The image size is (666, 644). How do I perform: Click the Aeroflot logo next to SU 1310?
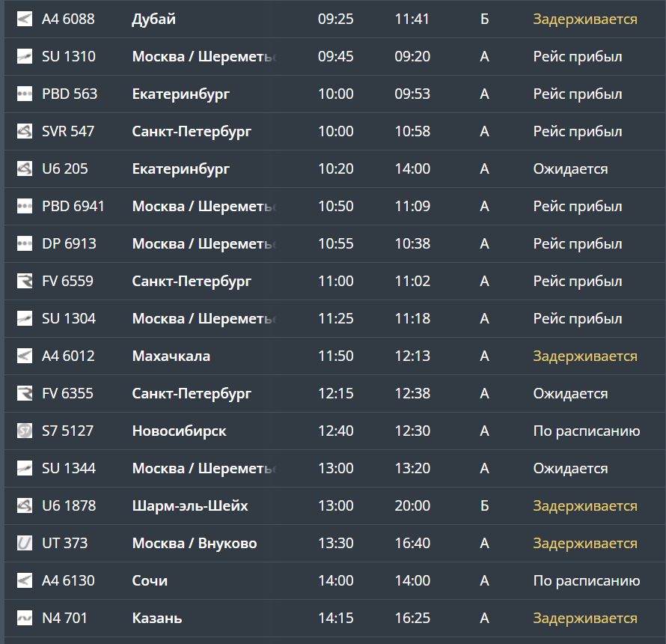(x=25, y=56)
